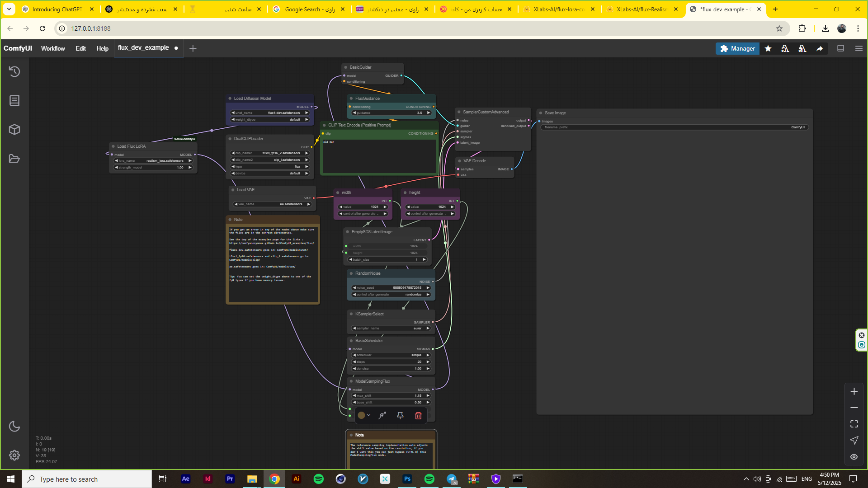The image size is (868, 488).
Task: Expand the node color picker chevron
Action: [x=369, y=415]
